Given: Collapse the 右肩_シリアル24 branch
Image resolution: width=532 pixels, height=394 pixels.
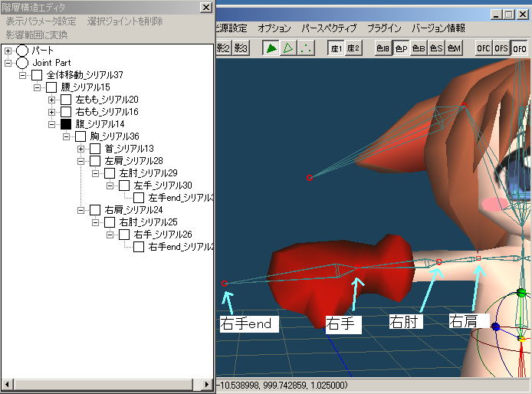Looking at the screenshot, I should tap(81, 210).
